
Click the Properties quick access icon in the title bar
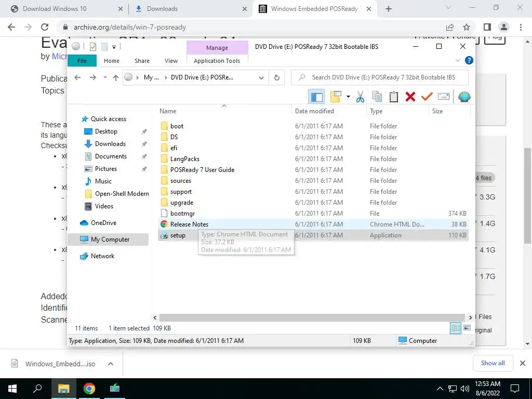point(92,47)
